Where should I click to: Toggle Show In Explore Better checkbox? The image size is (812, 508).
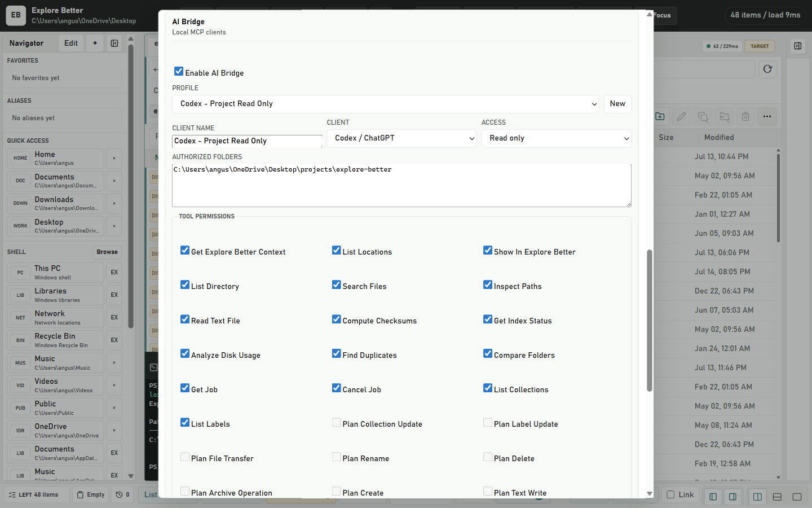pos(488,250)
